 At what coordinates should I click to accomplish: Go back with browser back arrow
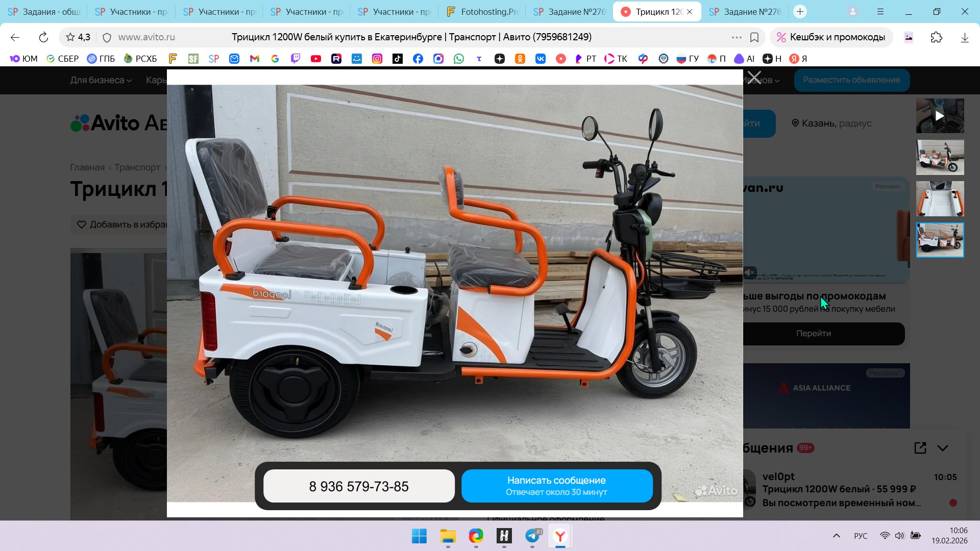click(x=15, y=37)
